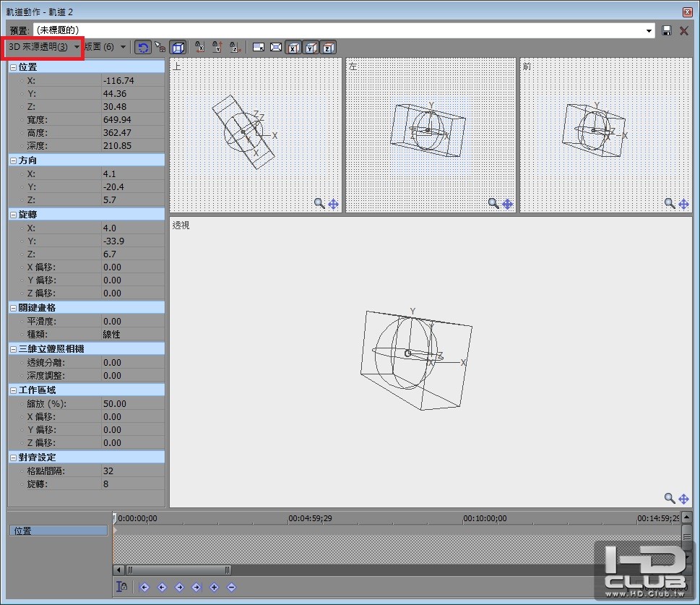Toggle Scale About Center button

275,47
